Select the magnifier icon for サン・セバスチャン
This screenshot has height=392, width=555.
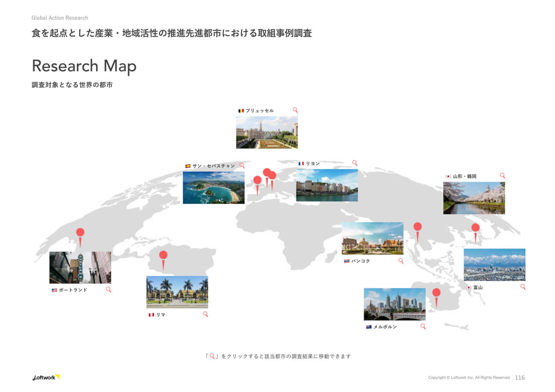242,165
